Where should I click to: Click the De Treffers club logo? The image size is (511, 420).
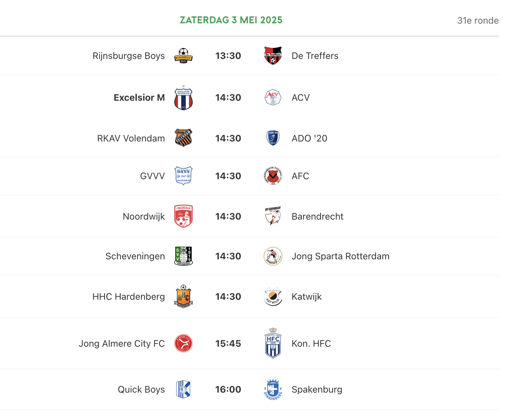point(273,56)
